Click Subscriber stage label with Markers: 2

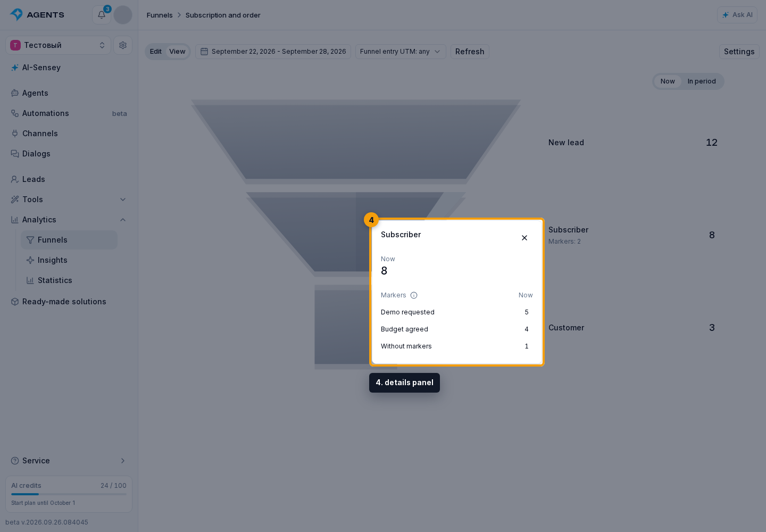tap(568, 235)
